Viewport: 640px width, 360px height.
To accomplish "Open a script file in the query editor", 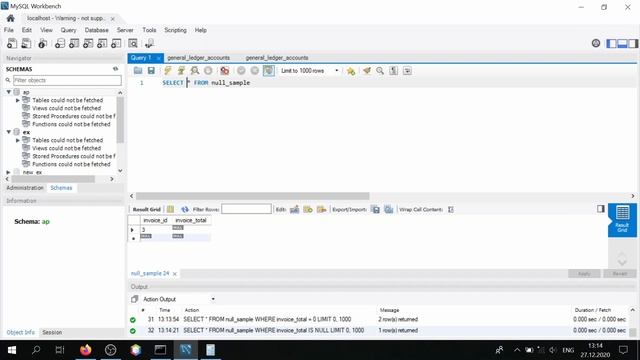I will click(x=138, y=71).
